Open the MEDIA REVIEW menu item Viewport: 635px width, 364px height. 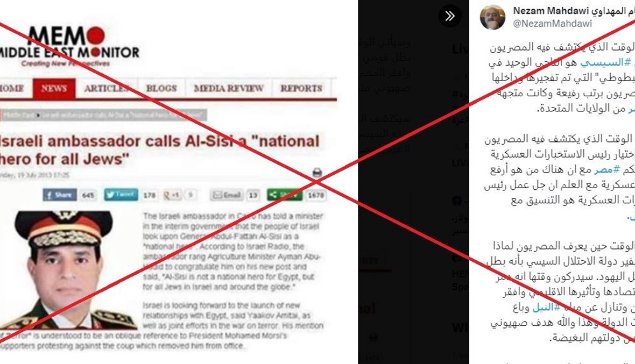click(x=229, y=88)
